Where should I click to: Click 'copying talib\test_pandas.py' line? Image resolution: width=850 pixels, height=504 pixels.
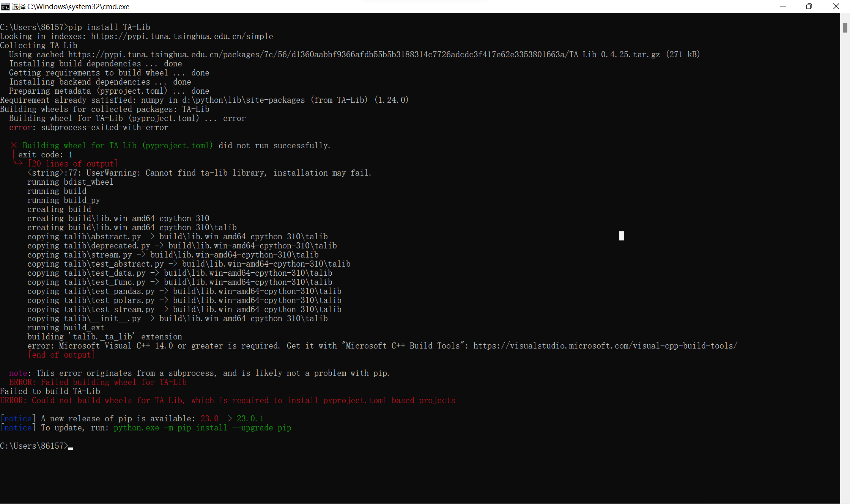click(x=184, y=291)
